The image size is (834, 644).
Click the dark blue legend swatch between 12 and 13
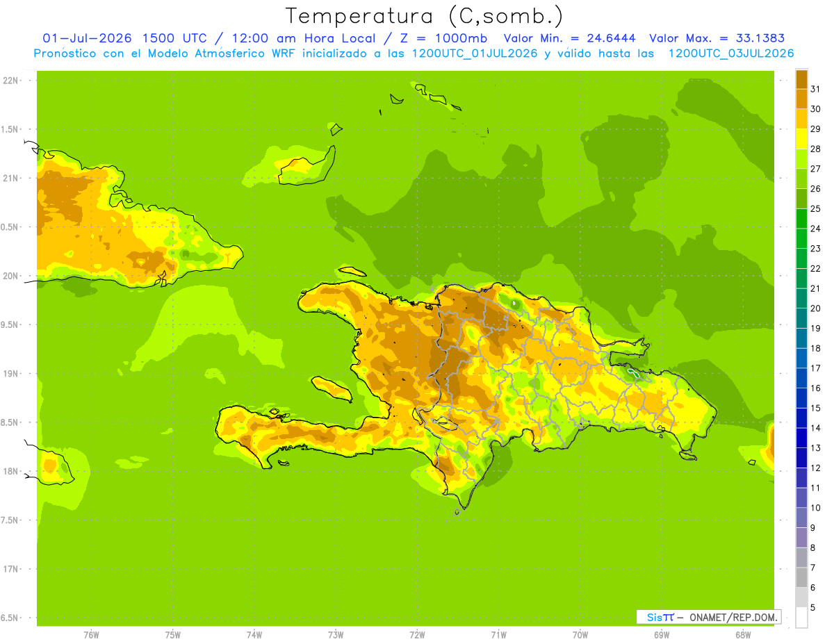click(801, 458)
